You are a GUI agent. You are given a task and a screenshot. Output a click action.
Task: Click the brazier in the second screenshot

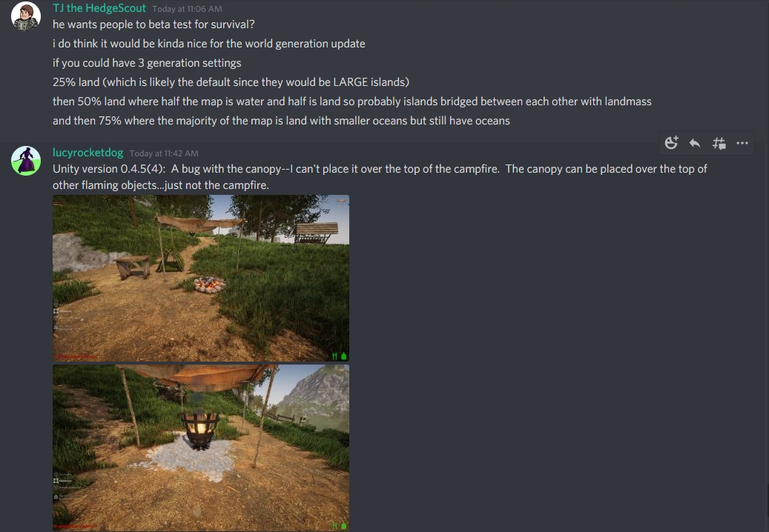click(200, 430)
